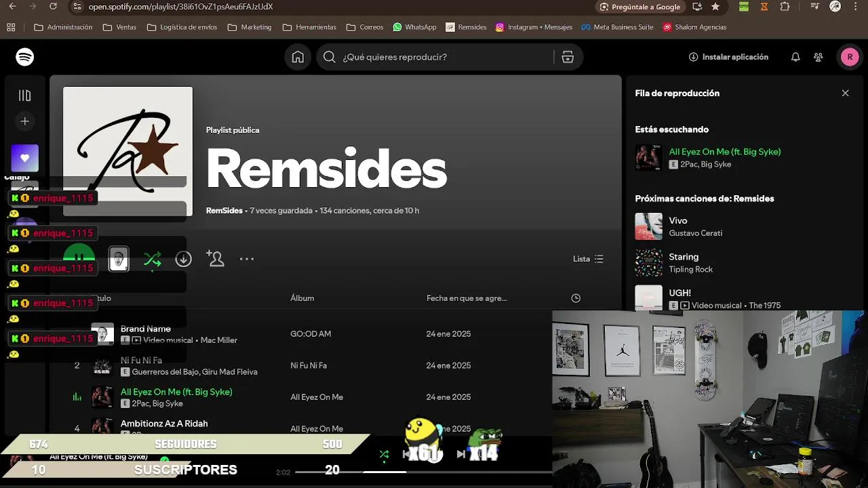Open Tipling Rock artist link in queue
The height and width of the screenshot is (488, 868).
click(690, 270)
